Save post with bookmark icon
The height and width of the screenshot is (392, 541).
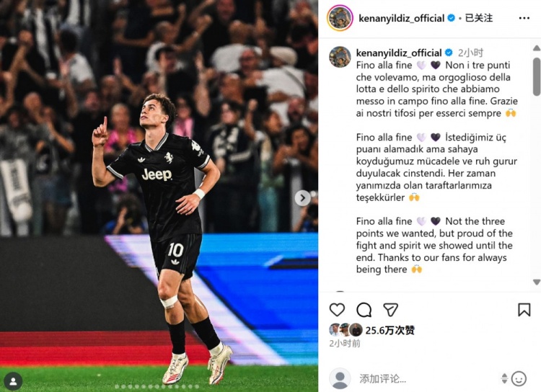[x=524, y=310]
